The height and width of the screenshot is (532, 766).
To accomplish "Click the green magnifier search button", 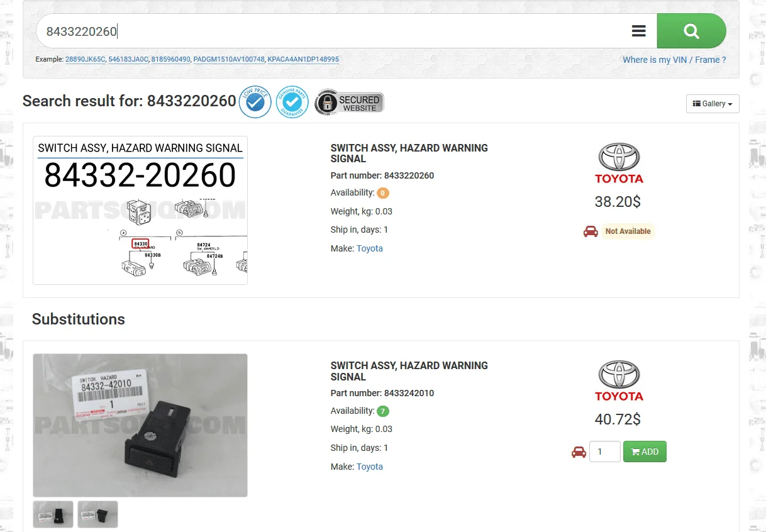I will [x=691, y=31].
